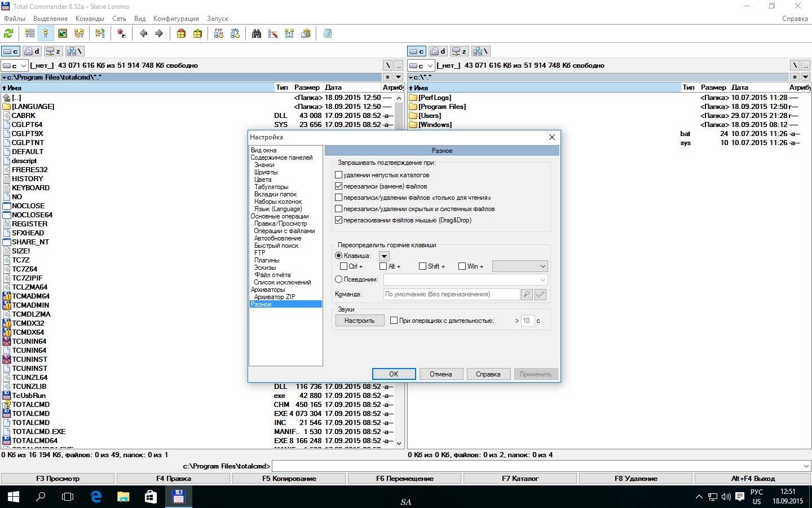Click OK in the Настройка dialog

[x=394, y=374]
